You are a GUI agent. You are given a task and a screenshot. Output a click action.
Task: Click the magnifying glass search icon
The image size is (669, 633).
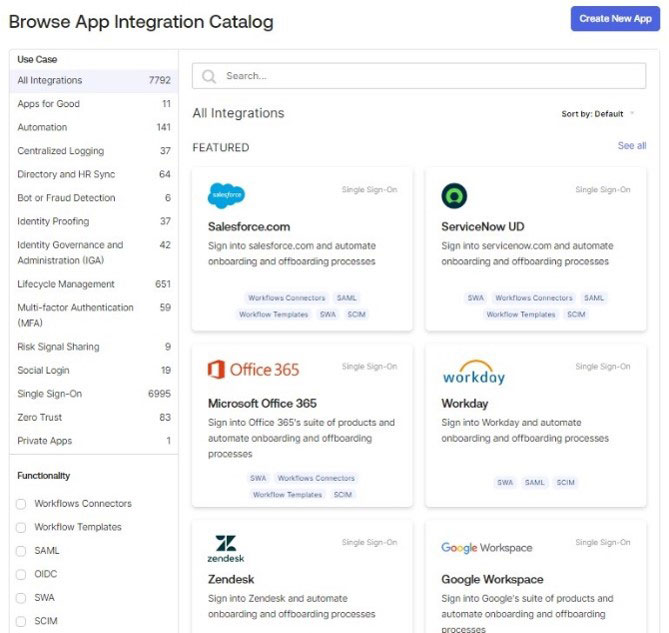[210, 76]
